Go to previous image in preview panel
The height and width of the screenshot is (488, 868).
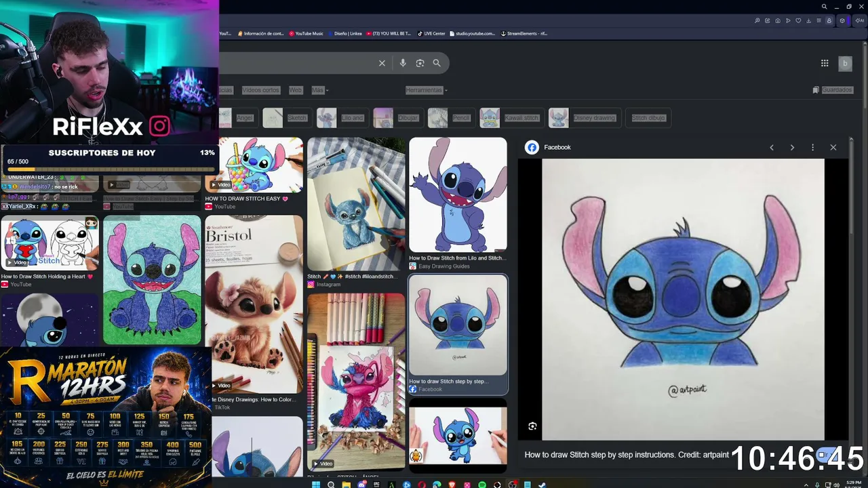click(772, 147)
